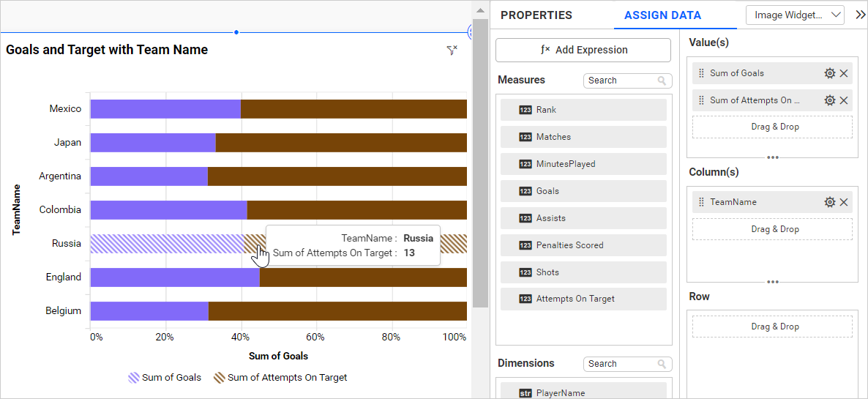
Task: Toggle Sum of Goals legend item
Action: (165, 378)
